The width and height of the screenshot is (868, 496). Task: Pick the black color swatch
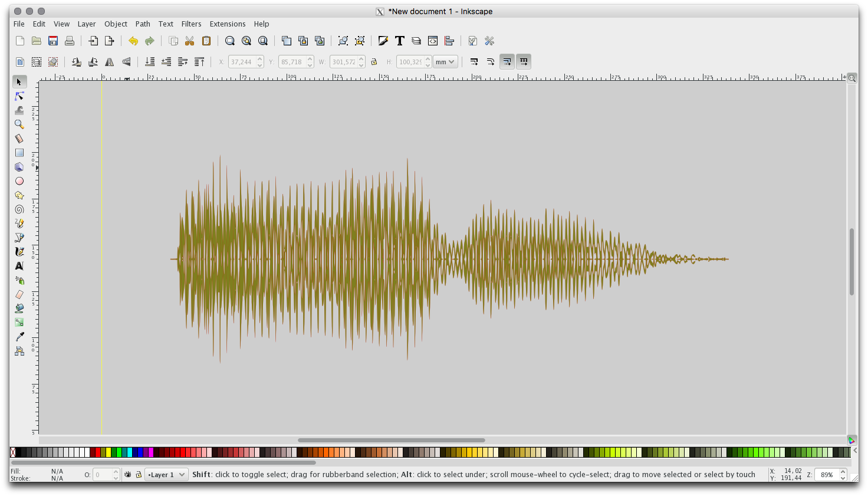18,452
